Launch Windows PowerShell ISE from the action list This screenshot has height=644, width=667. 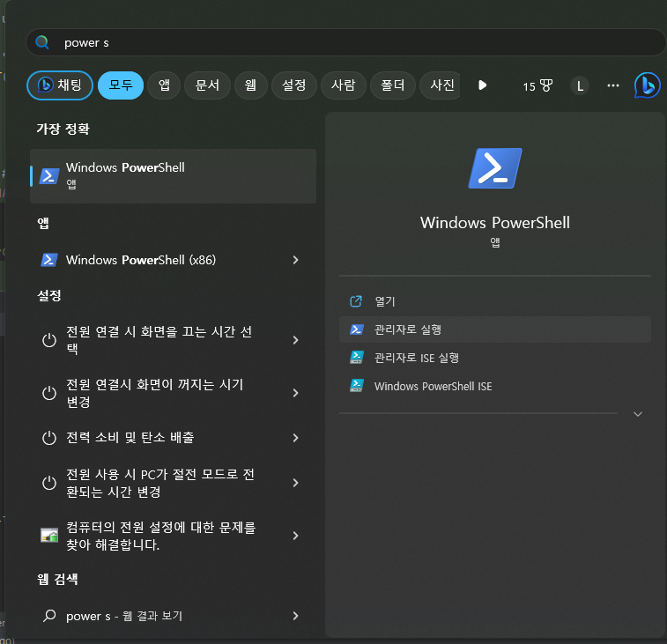tap(495, 386)
